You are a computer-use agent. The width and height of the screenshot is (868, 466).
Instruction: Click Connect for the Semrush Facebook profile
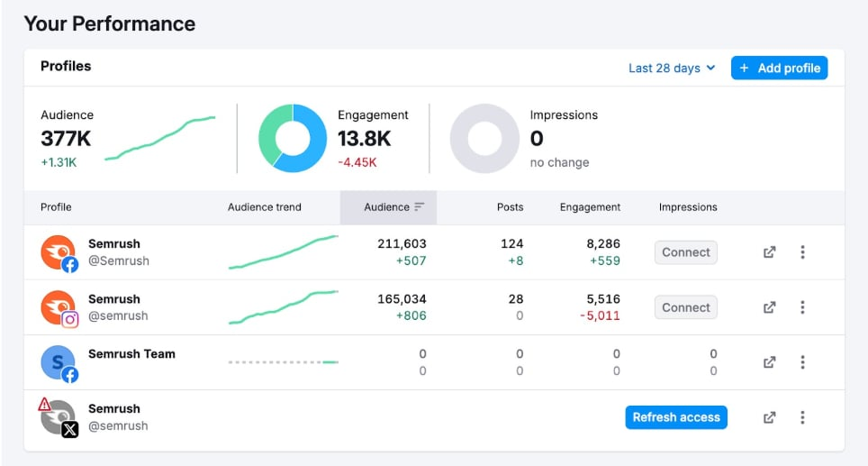[686, 252]
